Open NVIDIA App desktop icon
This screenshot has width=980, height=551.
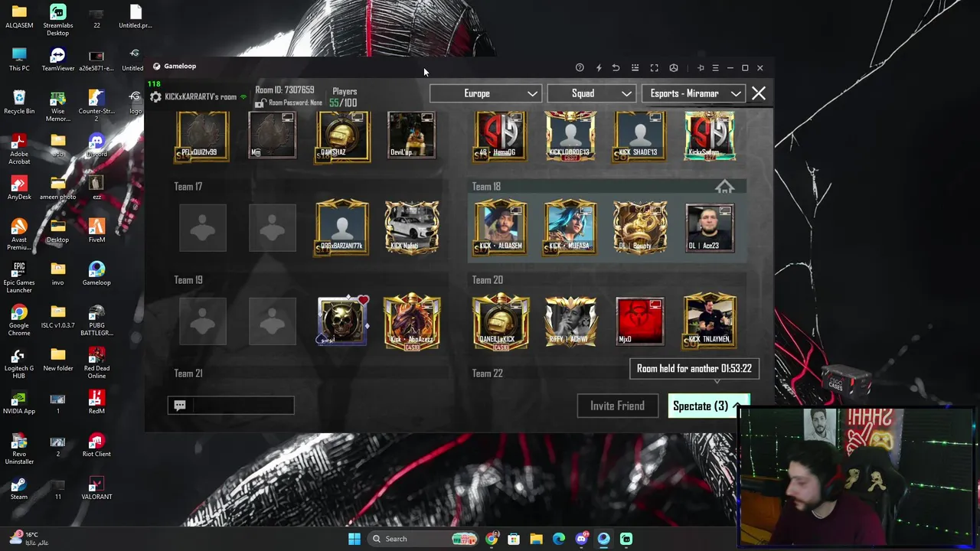(19, 402)
